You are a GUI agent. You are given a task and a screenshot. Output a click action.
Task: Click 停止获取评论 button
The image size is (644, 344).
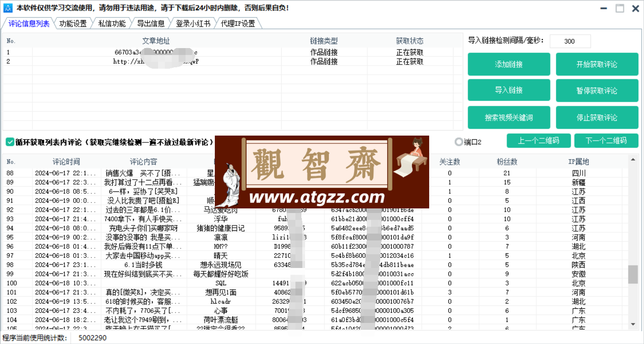click(x=597, y=117)
